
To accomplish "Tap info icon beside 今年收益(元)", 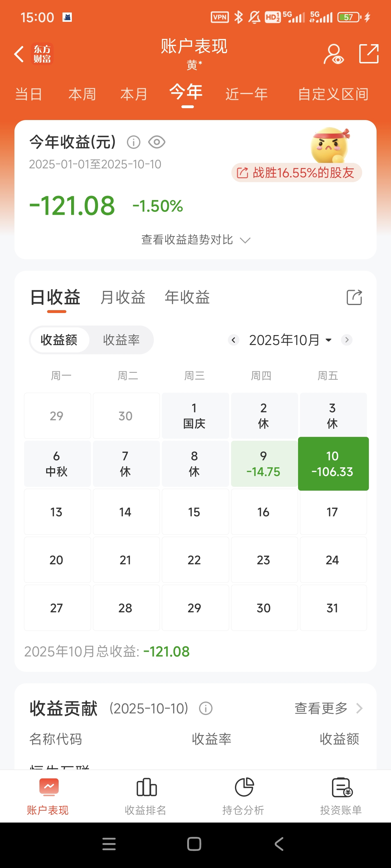I will 134,142.
